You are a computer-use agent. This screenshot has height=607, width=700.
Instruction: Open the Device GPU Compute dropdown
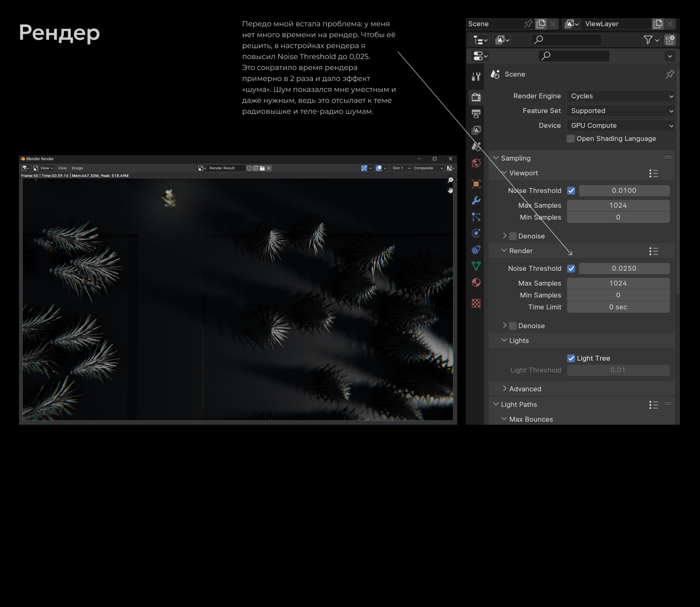[x=621, y=125]
